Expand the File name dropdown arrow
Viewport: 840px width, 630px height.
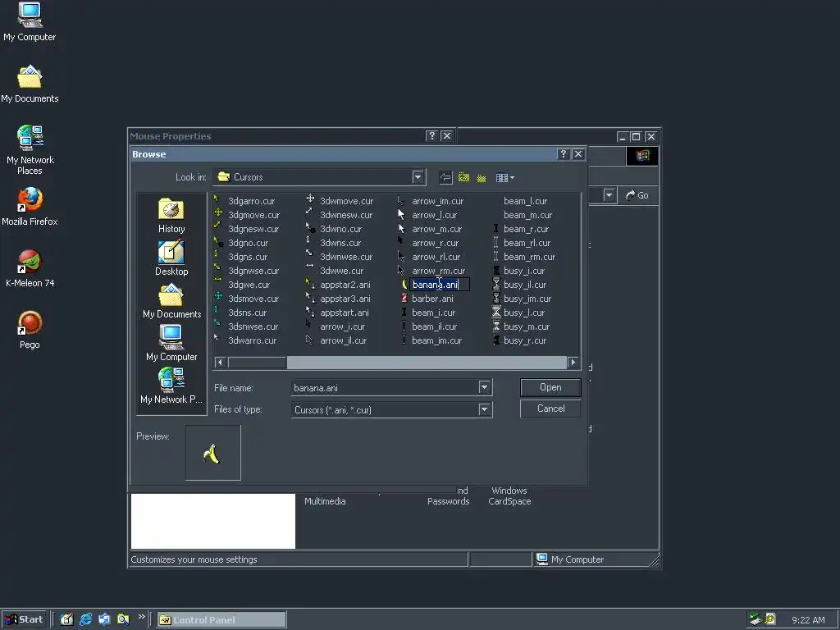(x=484, y=387)
